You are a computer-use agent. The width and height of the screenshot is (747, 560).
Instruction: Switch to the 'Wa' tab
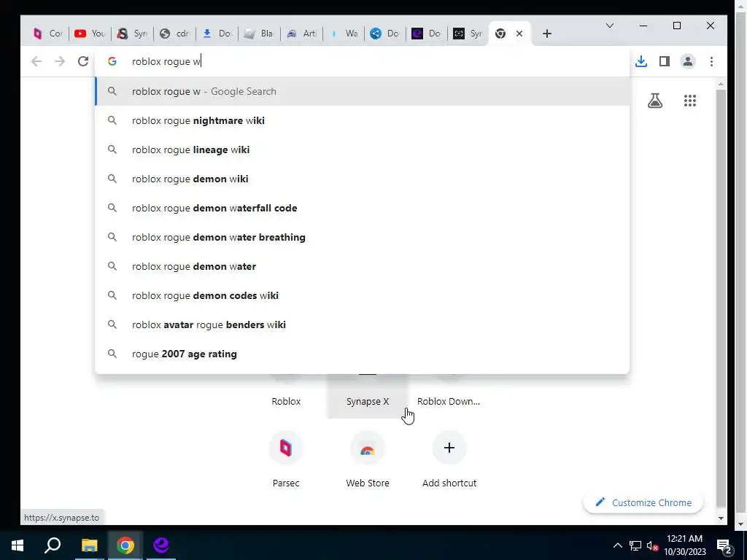click(344, 34)
